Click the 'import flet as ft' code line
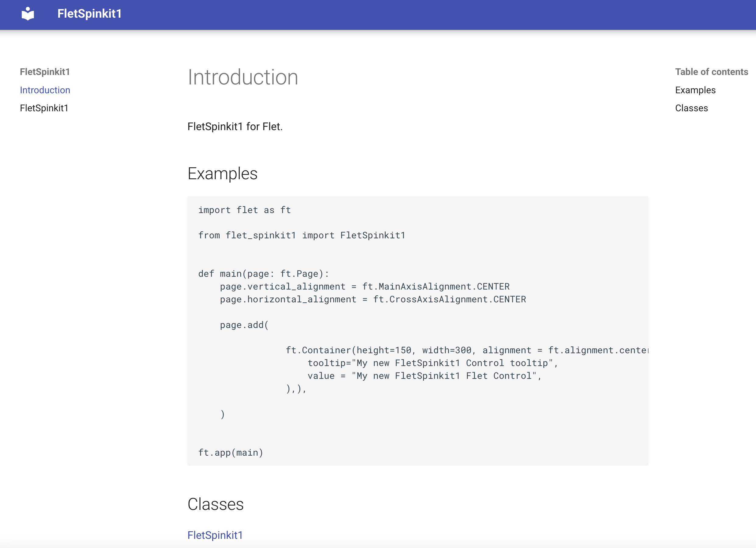The width and height of the screenshot is (756, 548). (x=244, y=210)
